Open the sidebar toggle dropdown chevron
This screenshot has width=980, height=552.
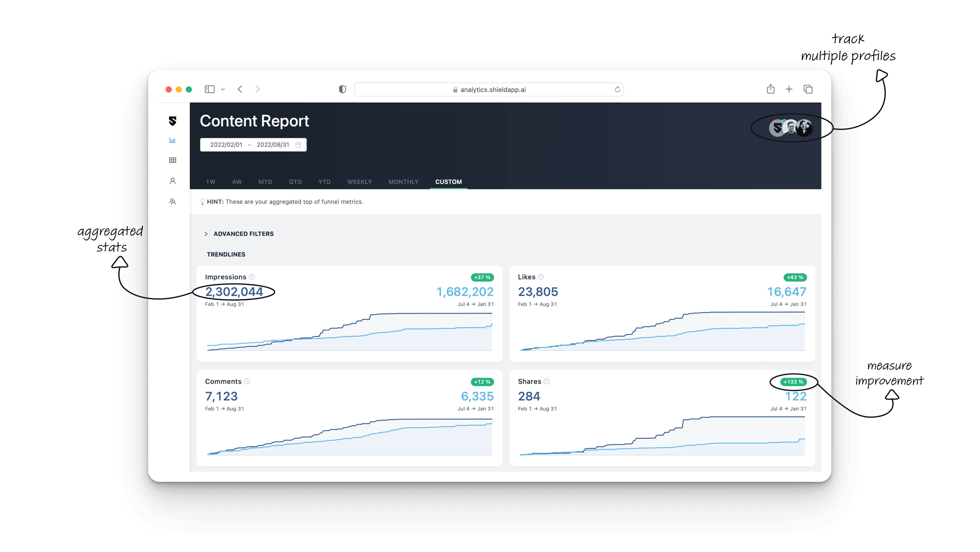tap(223, 89)
